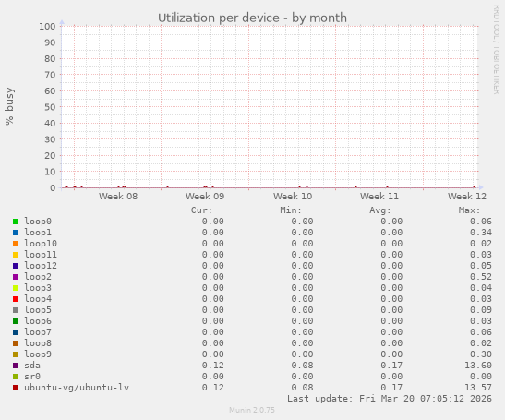Click the % busy axis label
This screenshot has height=420, width=505.
(9, 106)
